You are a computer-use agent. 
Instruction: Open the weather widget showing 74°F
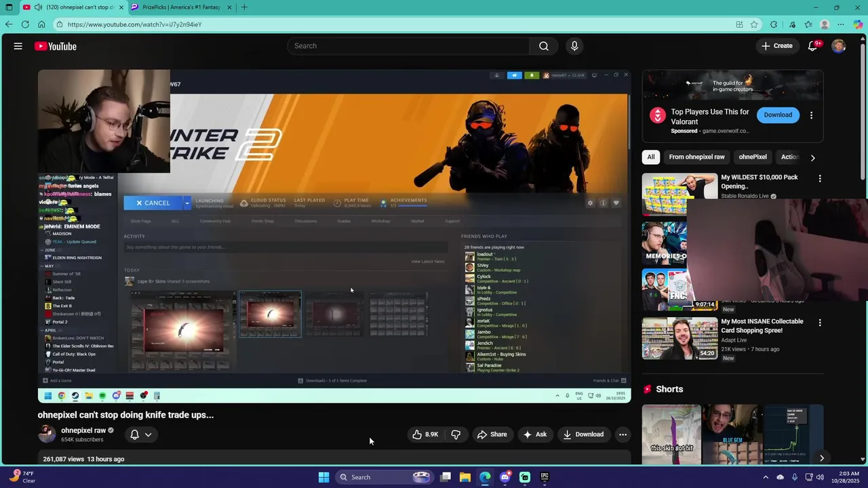pos(22,477)
